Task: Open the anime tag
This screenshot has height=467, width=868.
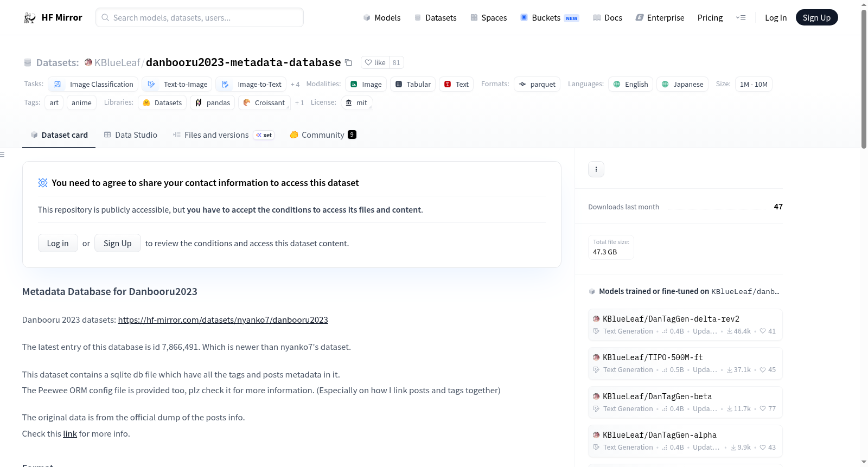Action: [81, 103]
